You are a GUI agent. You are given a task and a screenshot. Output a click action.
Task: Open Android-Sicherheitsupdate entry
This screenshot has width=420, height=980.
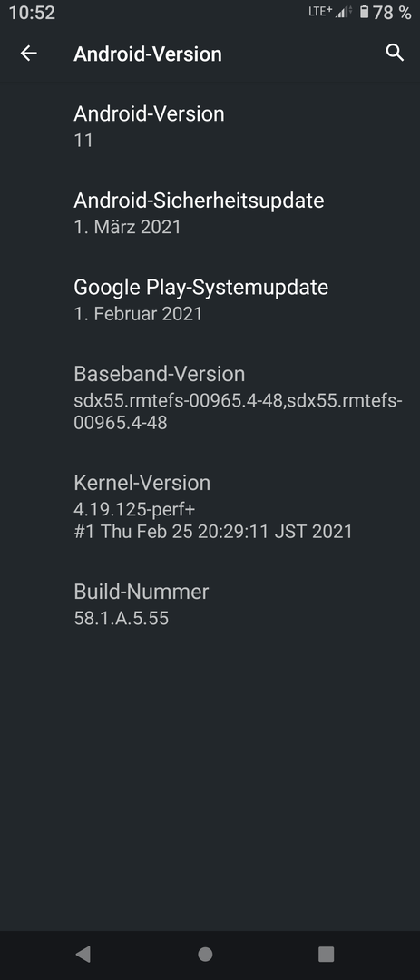pyautogui.click(x=210, y=213)
